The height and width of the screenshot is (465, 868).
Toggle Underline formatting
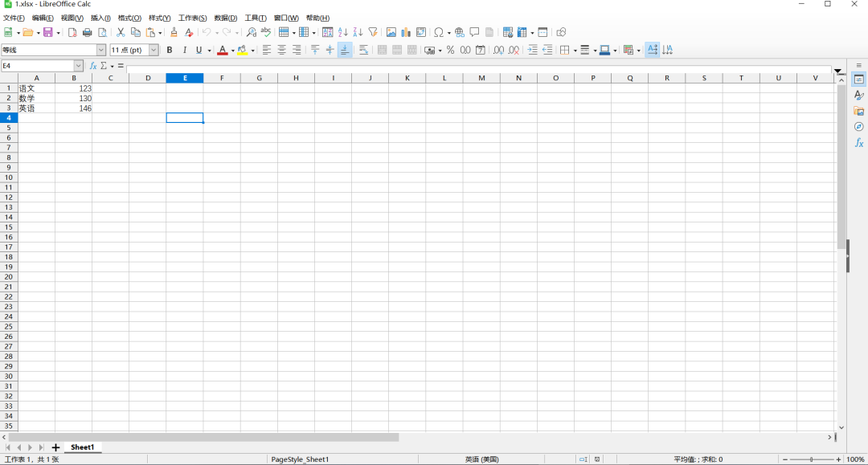tap(199, 51)
